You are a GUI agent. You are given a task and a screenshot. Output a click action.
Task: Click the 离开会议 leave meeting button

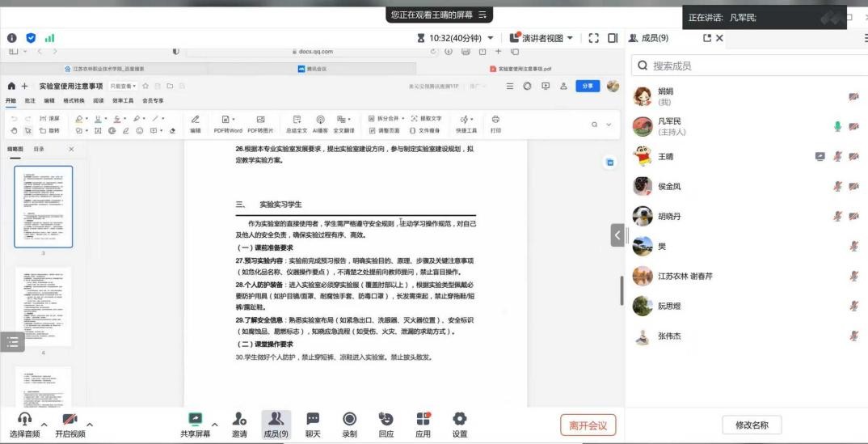coord(588,425)
